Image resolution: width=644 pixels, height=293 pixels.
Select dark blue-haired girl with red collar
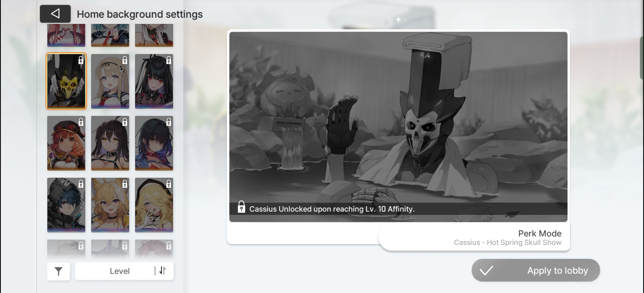154,143
